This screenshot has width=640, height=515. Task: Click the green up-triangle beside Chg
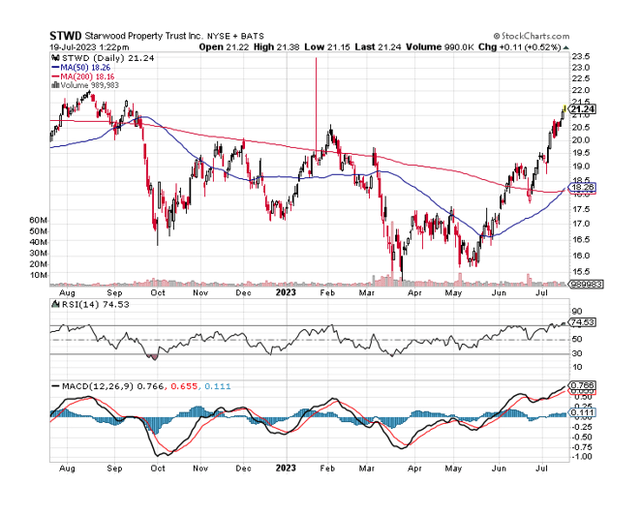click(566, 48)
